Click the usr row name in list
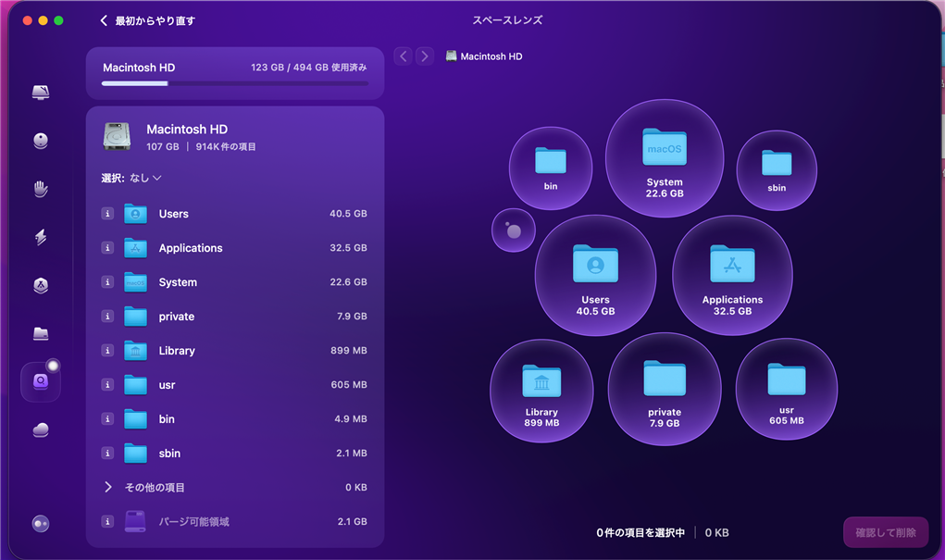 pyautogui.click(x=167, y=385)
